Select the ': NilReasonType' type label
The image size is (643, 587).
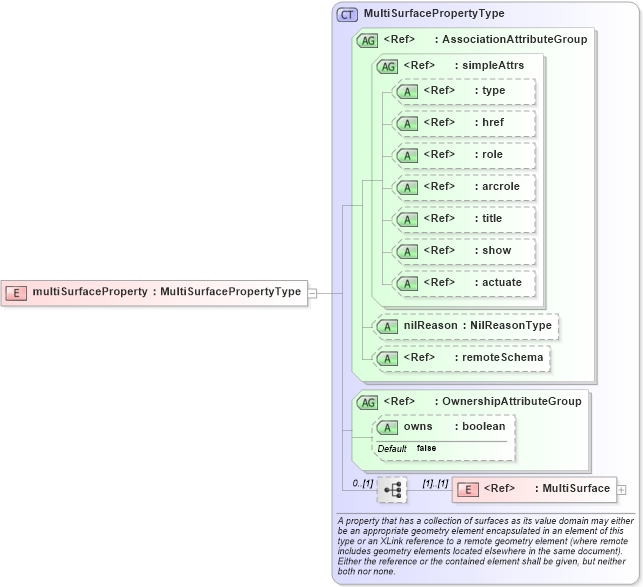point(507,325)
